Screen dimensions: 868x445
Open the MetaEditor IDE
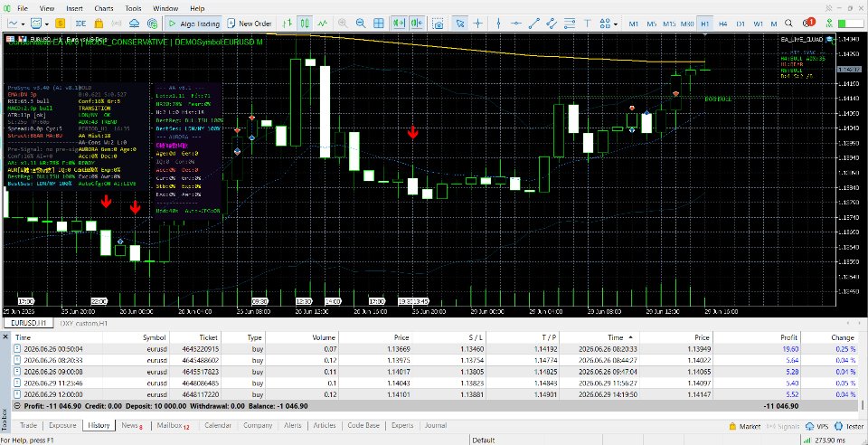(x=80, y=24)
